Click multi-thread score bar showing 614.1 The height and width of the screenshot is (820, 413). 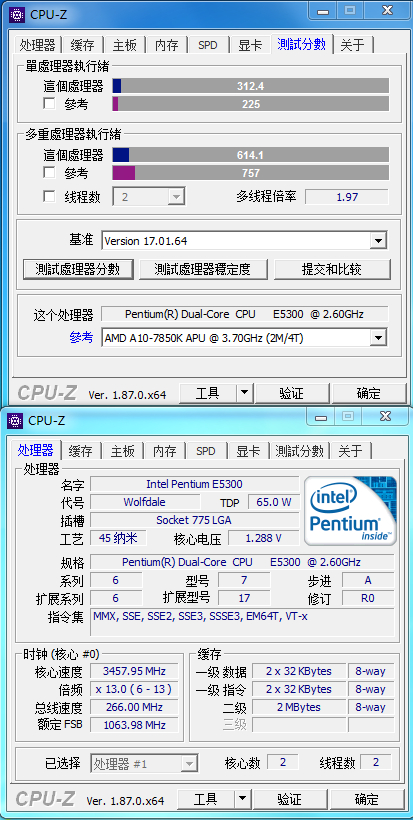251,155
